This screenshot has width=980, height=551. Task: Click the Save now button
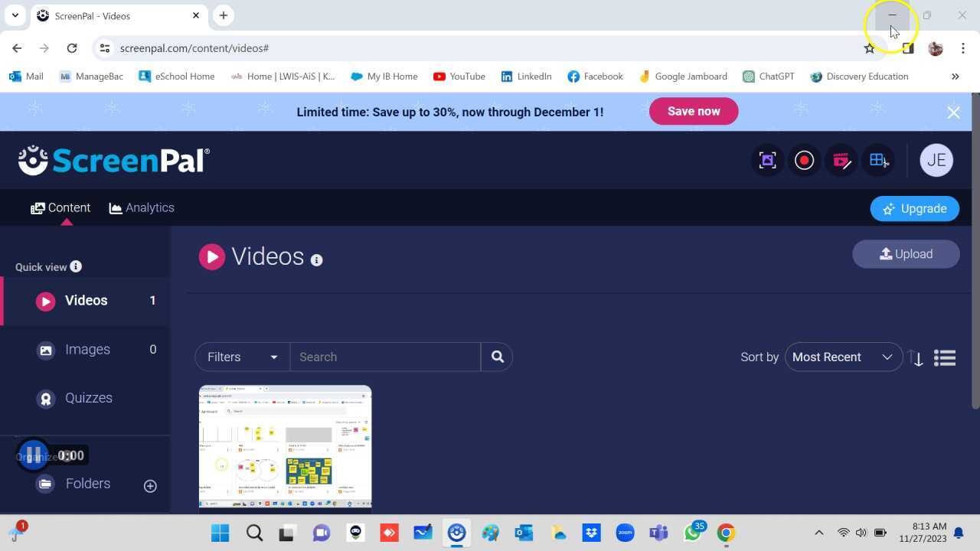coord(694,112)
